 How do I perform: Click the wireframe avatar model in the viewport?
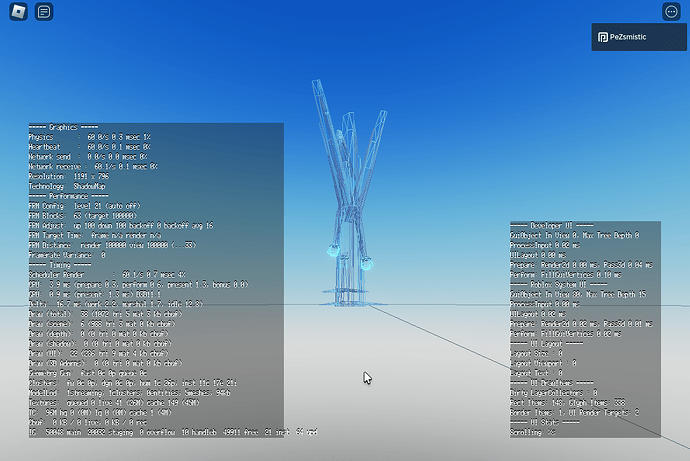tap(350, 194)
